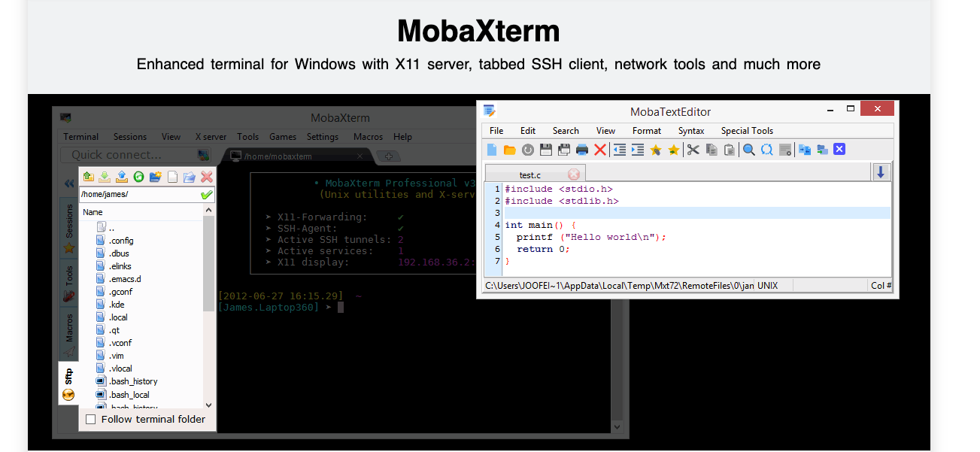Screen dimensions: 980x452
Task: Click the Unindent icon in MobaTextEditor
Action: coord(620,150)
